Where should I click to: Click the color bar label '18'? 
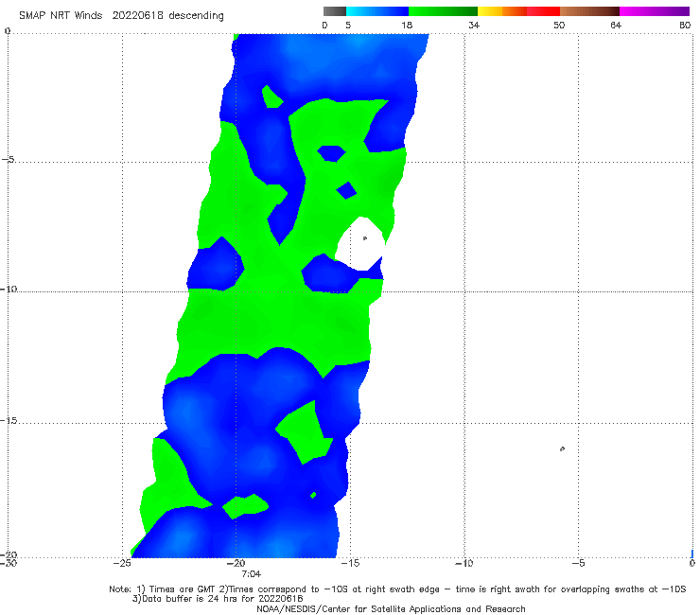click(x=407, y=26)
